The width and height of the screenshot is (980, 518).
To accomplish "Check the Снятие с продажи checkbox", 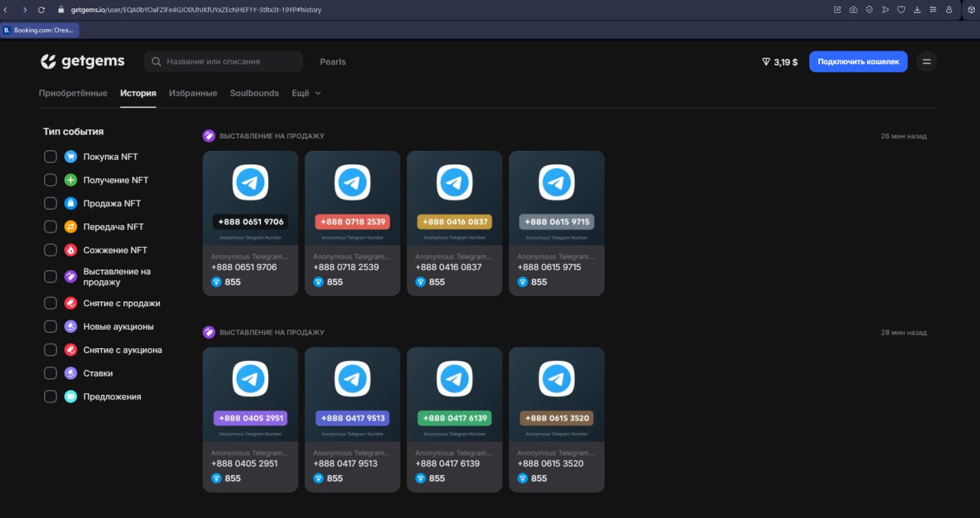I will click(x=51, y=303).
